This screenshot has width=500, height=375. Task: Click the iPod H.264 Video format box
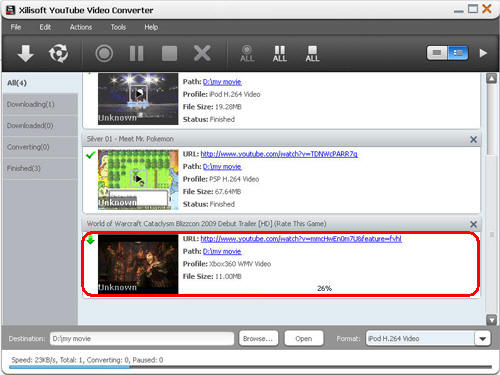pyautogui.click(x=420, y=339)
